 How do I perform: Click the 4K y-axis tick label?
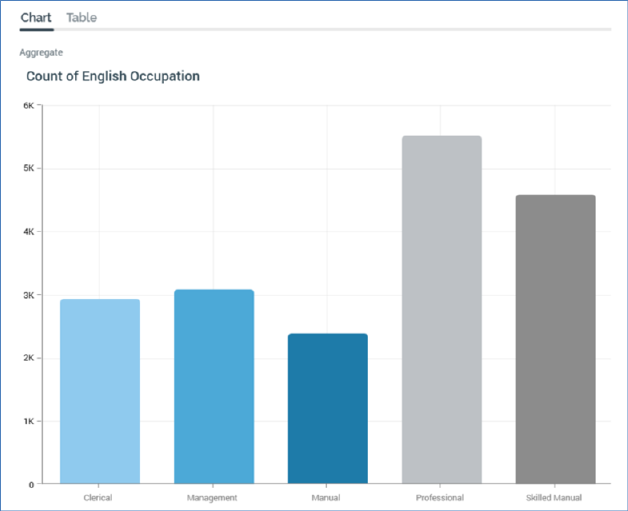pyautogui.click(x=29, y=231)
